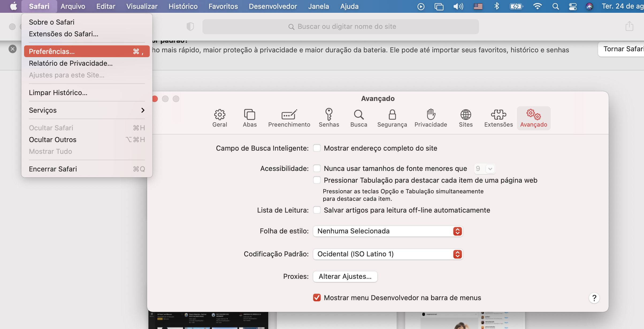Screen dimensions: 644x329
Task: Open the Ajuda menu
Action: click(x=349, y=6)
